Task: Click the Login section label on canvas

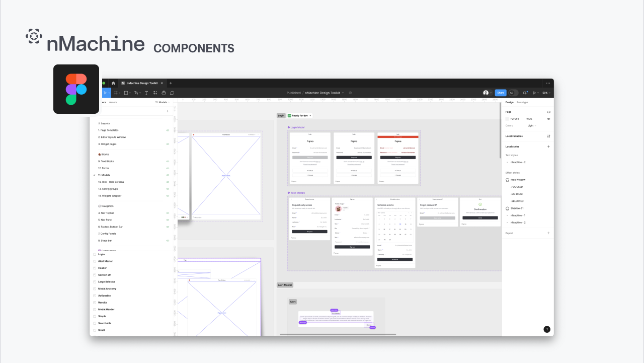Action: (281, 115)
